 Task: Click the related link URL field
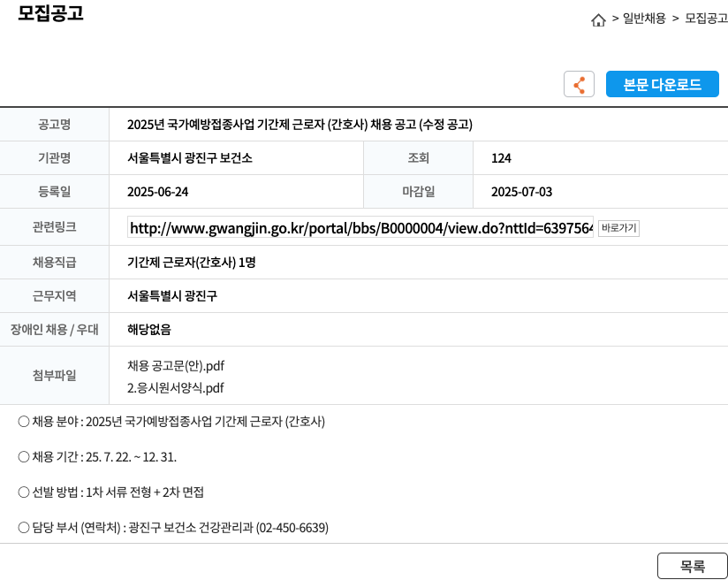[x=360, y=228]
